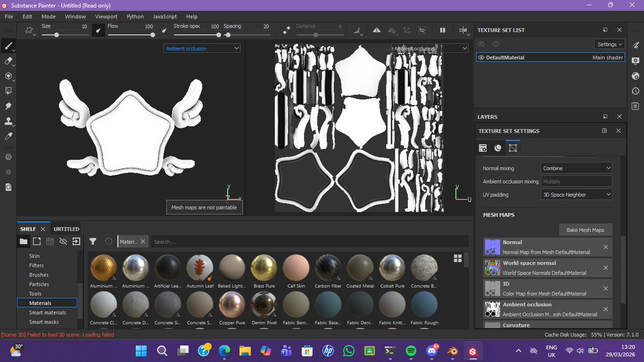
Task: Open the 3D viewport Ambient occlusion dropdown
Action: click(x=202, y=48)
